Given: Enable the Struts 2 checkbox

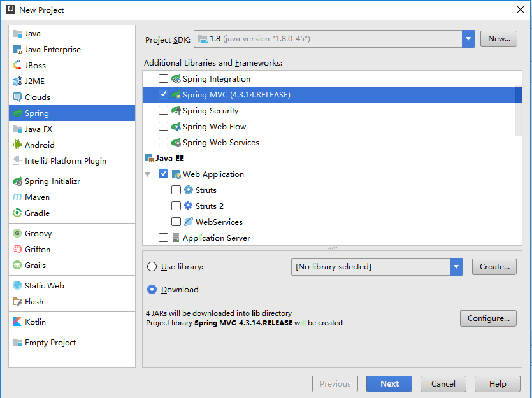Looking at the screenshot, I should pos(176,206).
